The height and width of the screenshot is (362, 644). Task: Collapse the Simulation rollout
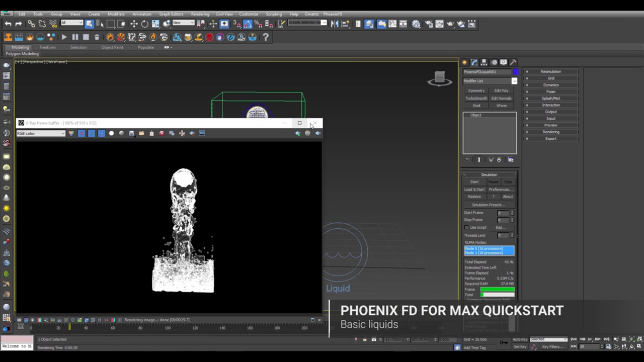tap(490, 174)
